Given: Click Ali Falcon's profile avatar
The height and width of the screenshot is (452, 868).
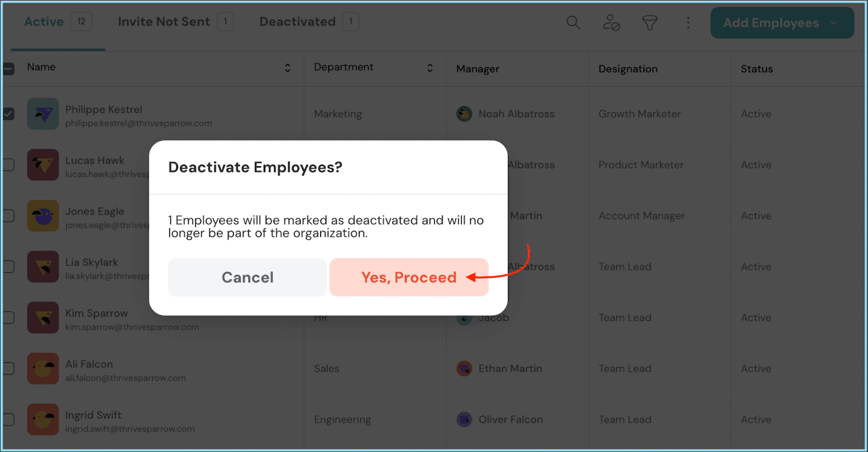Looking at the screenshot, I should 43,369.
